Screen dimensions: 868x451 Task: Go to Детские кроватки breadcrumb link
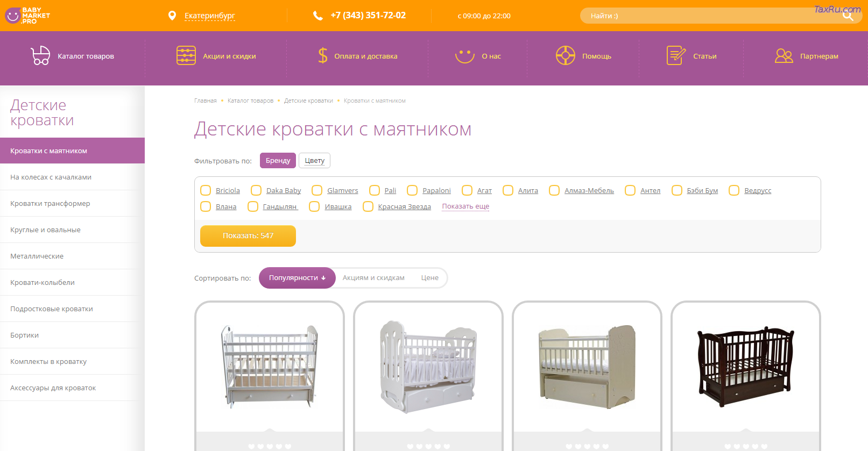(x=308, y=101)
